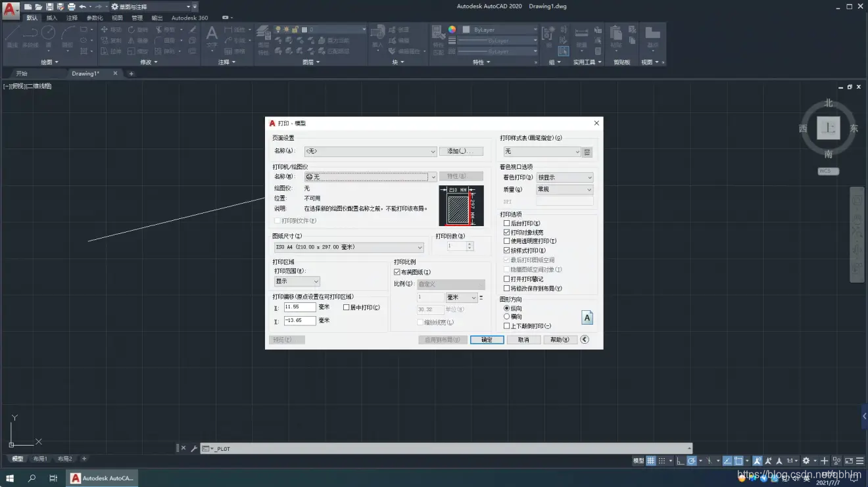Open the plot style table dropdown
Image resolution: width=868 pixels, height=487 pixels.
point(542,152)
